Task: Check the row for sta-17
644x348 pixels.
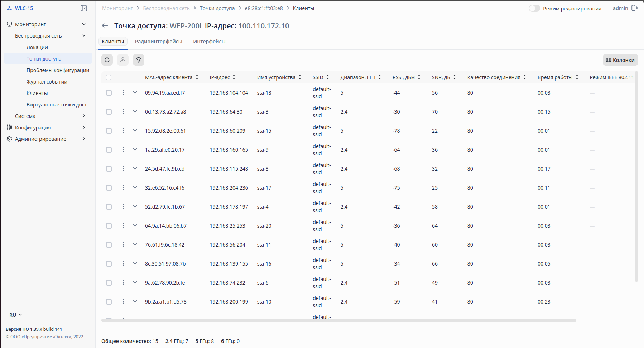Action: (x=109, y=188)
